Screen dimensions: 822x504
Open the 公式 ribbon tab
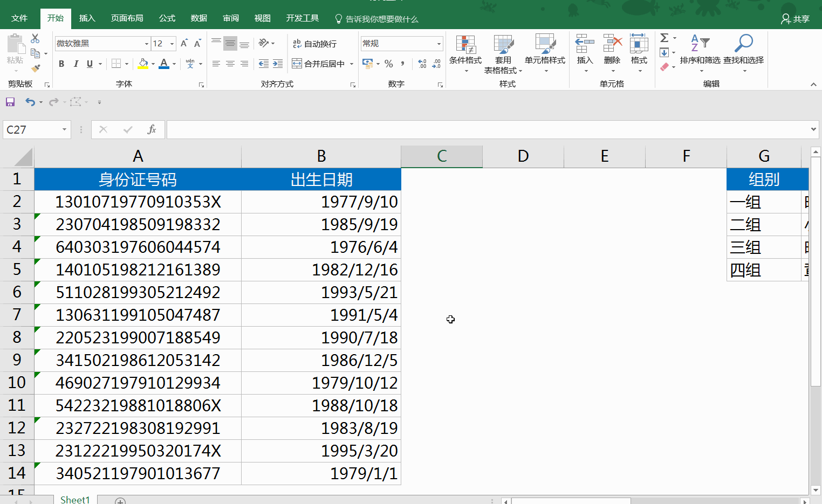tap(167, 18)
